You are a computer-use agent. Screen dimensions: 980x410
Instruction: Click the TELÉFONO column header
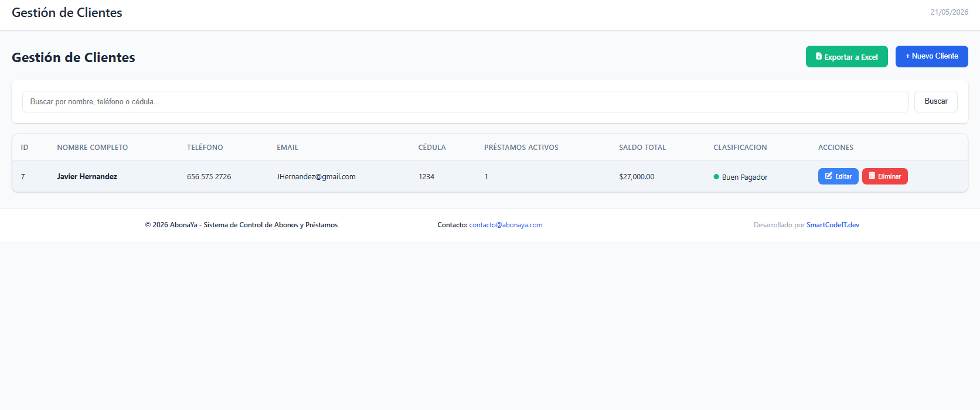click(x=205, y=148)
